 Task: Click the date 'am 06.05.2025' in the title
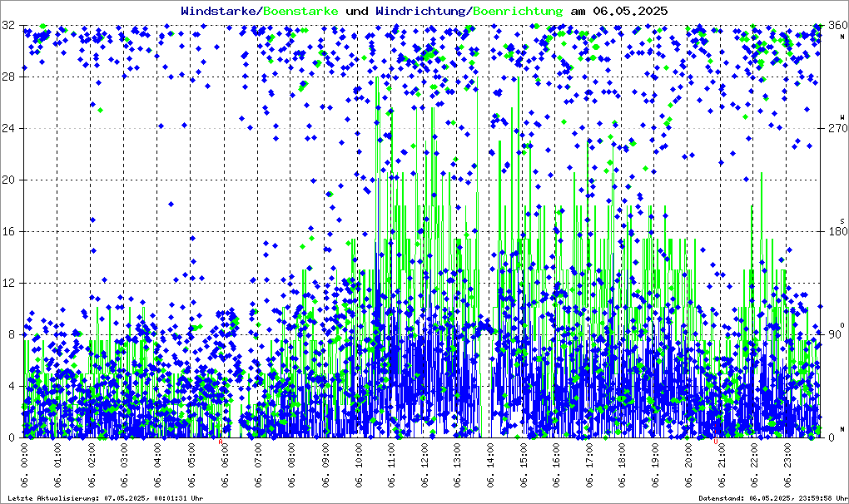(x=619, y=11)
